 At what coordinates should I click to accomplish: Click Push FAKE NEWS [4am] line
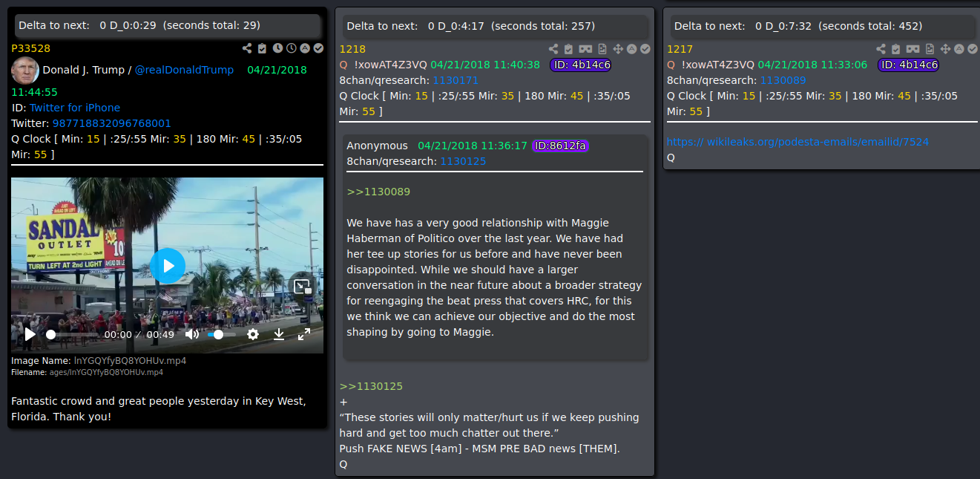tap(479, 449)
